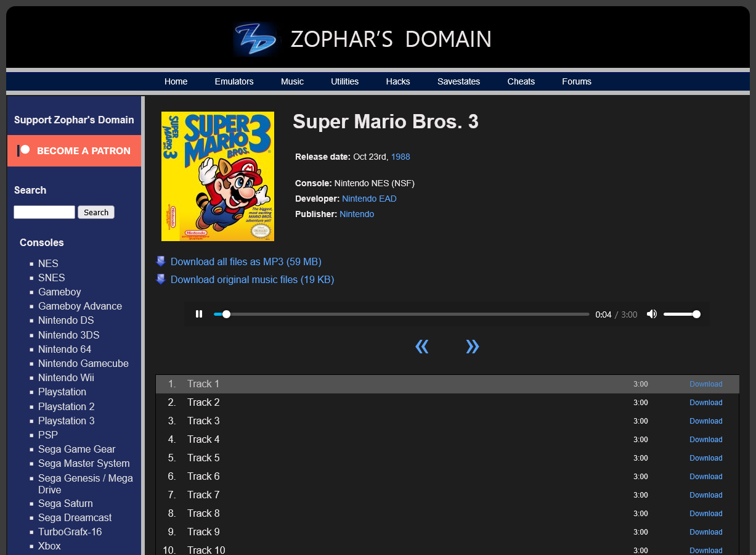
Task: Select Nintendo Wii in the Consoles list
Action: pos(66,377)
